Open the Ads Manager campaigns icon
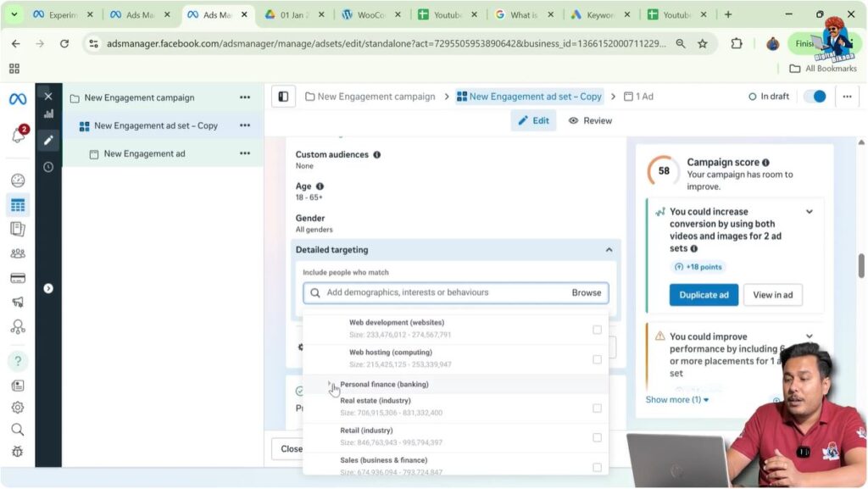Screen dimensions: 868x489 (17, 203)
